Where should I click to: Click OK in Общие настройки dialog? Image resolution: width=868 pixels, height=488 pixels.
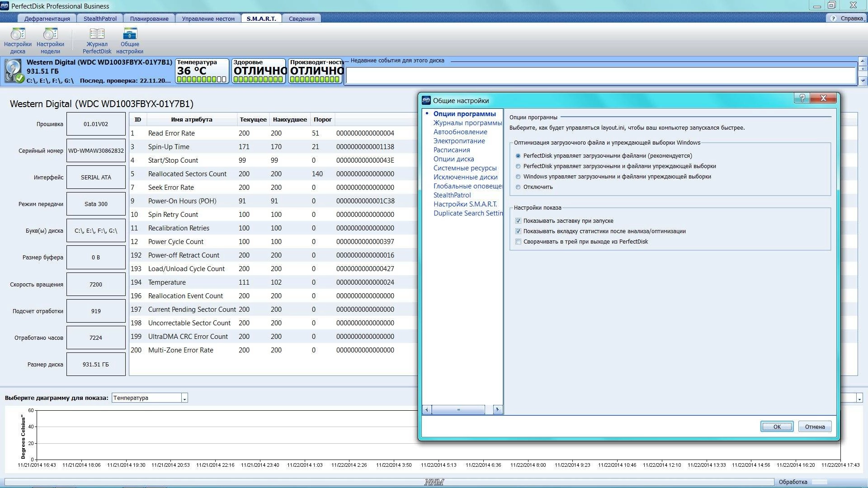click(777, 427)
